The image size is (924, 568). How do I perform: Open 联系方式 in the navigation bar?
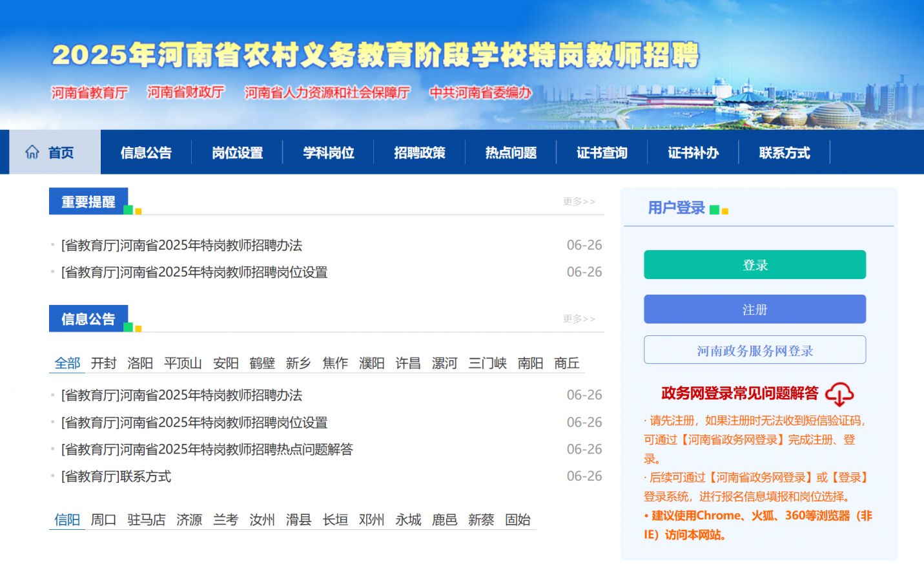(784, 153)
